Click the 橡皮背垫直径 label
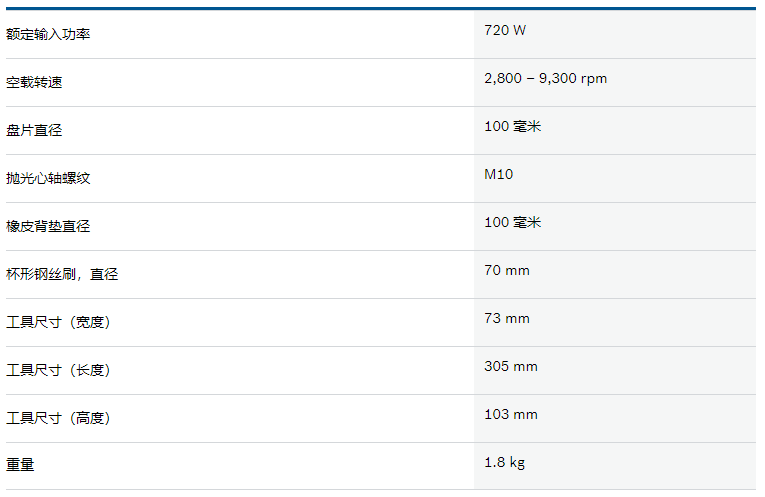 (x=48, y=226)
